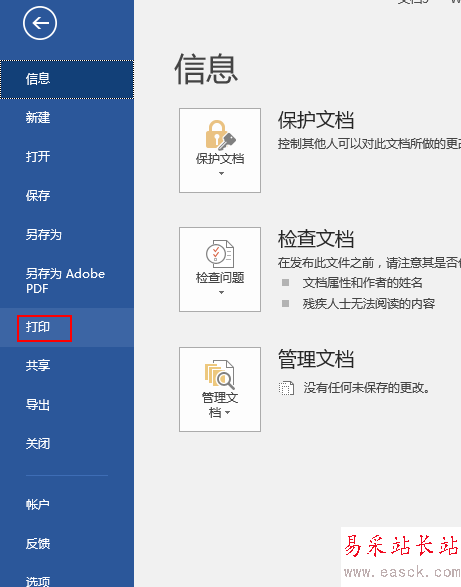Select 另存为 Adobe PDF
Screen dimensions: 461x587
coord(67,281)
